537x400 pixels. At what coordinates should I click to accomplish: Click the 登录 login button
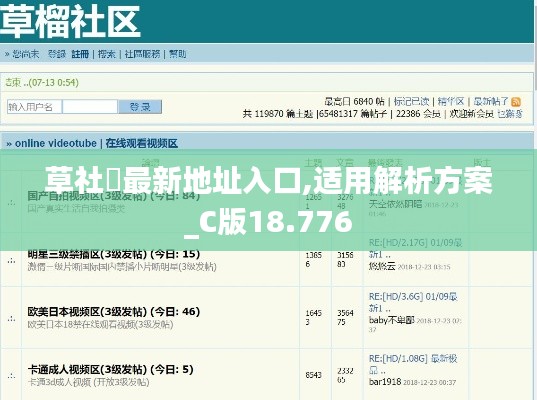pos(140,107)
